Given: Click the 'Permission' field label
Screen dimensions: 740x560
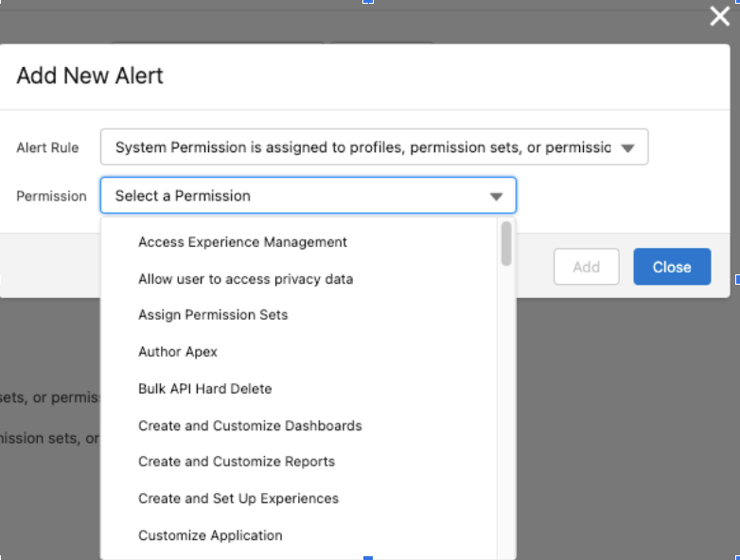Looking at the screenshot, I should pos(51,196).
